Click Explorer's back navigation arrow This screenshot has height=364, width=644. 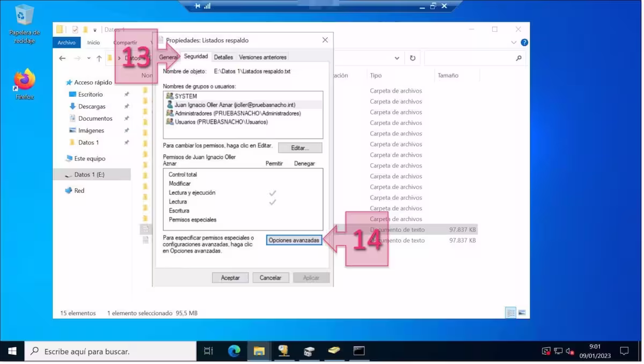coord(62,58)
